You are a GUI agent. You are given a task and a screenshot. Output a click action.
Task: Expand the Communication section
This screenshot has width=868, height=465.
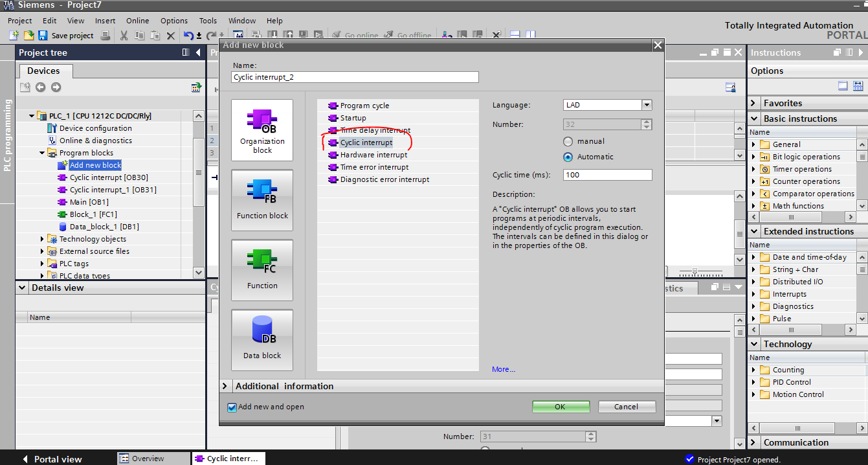[x=753, y=442]
